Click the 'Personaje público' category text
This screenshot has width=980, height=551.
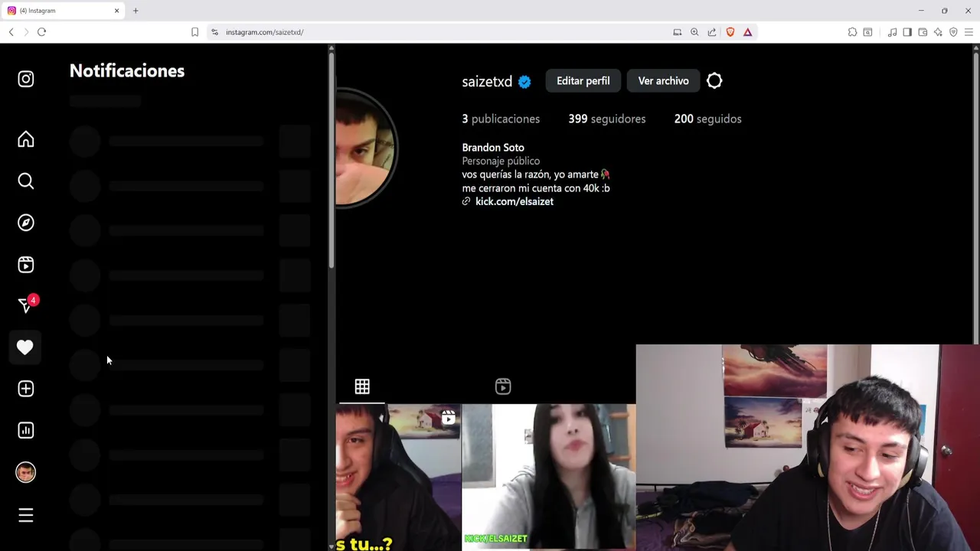(x=501, y=161)
